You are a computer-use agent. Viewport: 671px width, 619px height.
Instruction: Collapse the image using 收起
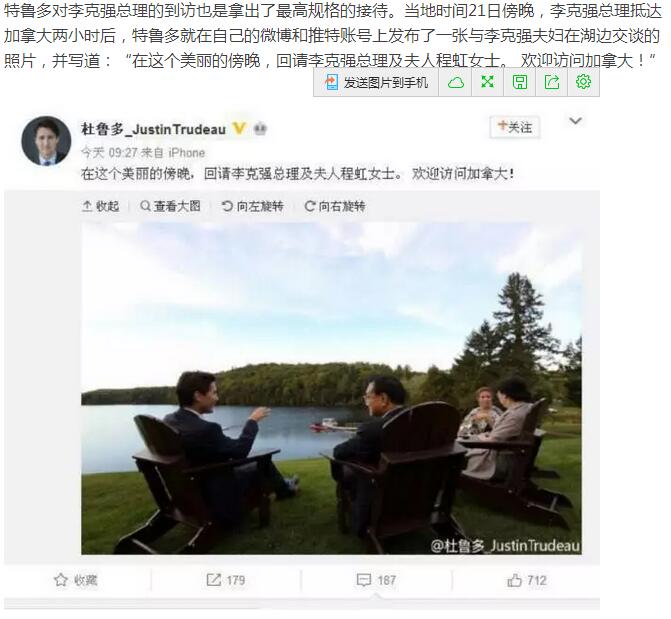[x=100, y=206]
